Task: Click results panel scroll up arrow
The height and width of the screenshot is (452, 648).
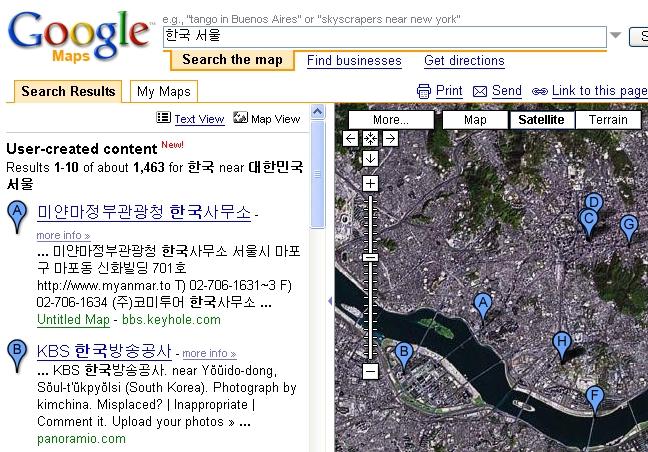Action: tap(317, 112)
